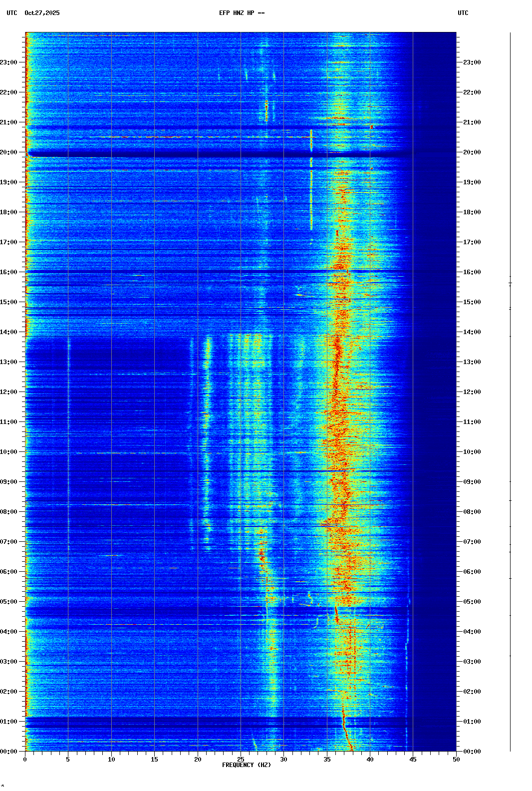The height and width of the screenshot is (791, 532).
Task: Click the thin vertical event bar right of the plot
Action: [510, 390]
